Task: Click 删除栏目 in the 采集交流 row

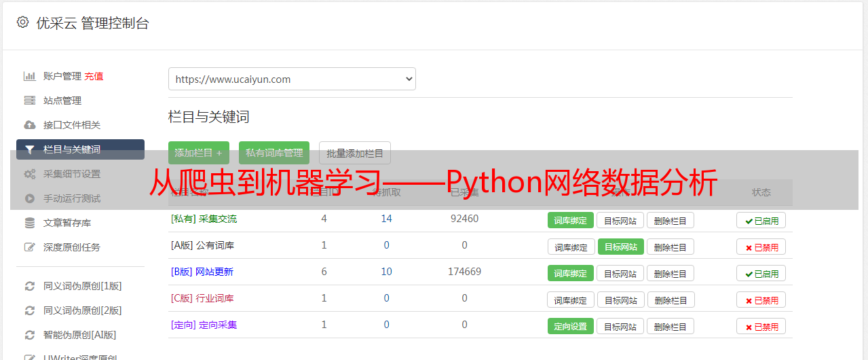Action: [x=671, y=220]
